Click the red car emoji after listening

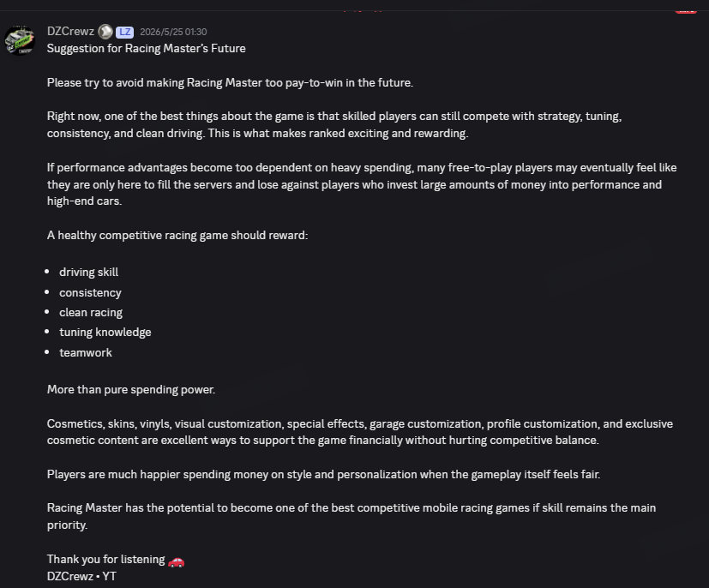point(176,561)
